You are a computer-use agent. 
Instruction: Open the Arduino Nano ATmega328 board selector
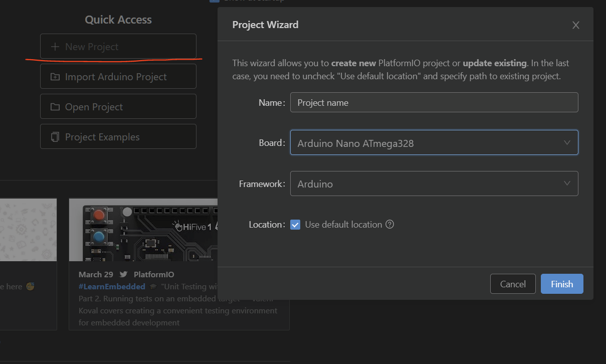click(x=434, y=143)
